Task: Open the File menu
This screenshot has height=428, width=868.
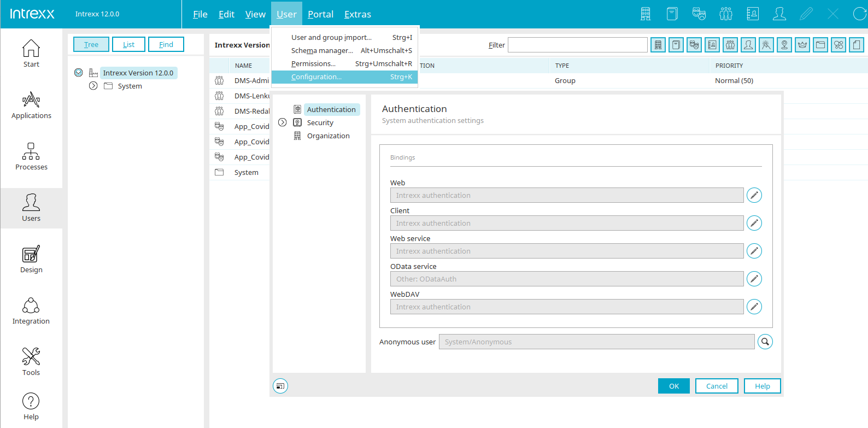Action: pos(200,14)
